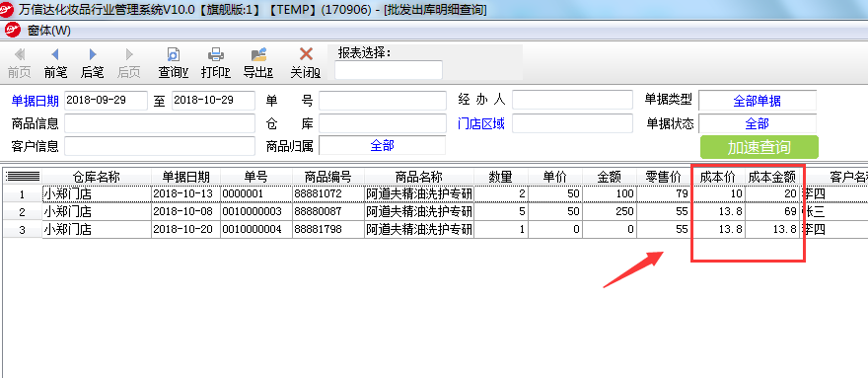
Task: Go to the previous record with 前笔
Action: coord(55,54)
